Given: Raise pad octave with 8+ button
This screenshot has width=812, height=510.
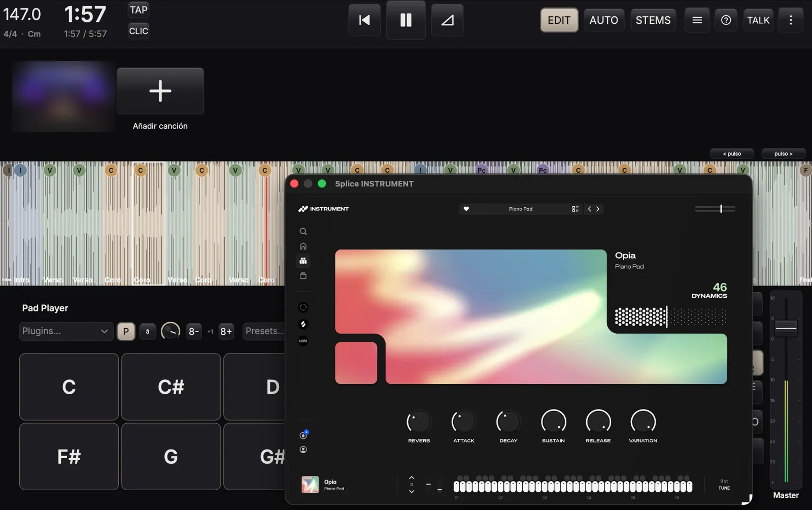Looking at the screenshot, I should [x=226, y=332].
